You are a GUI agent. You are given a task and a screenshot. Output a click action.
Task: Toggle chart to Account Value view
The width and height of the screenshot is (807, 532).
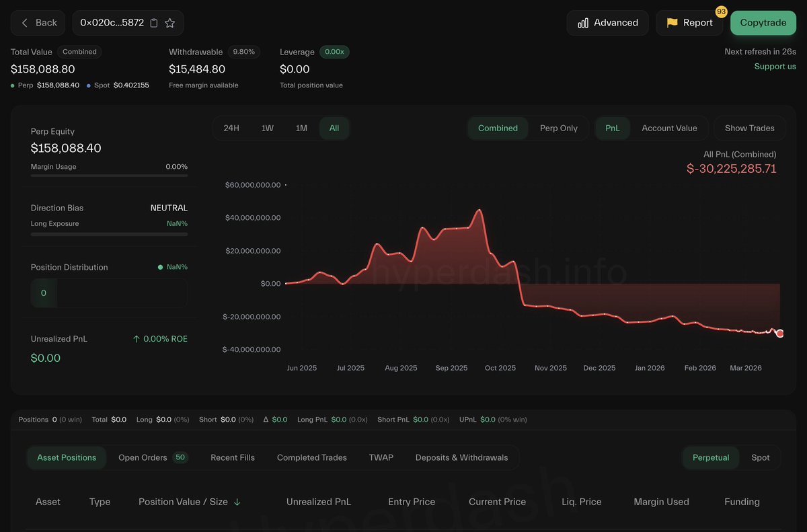[x=668, y=128]
